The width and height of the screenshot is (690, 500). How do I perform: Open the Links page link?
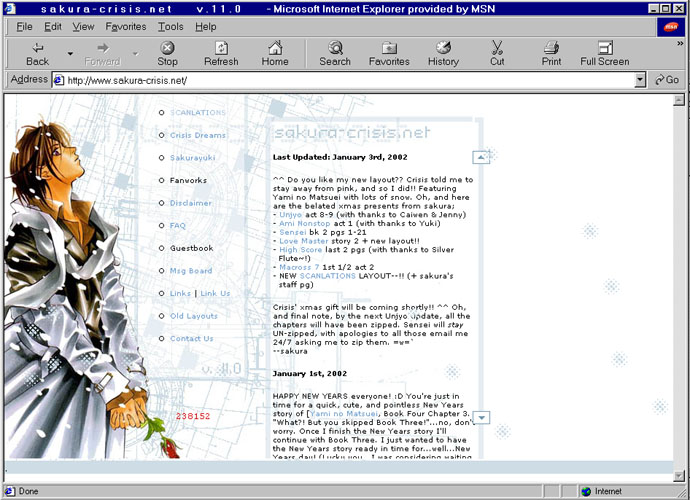180,293
